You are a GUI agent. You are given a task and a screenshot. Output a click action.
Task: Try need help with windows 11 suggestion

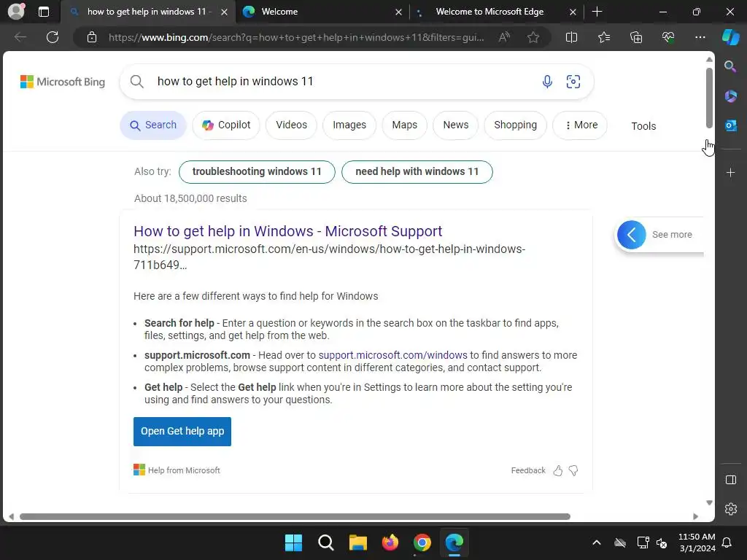click(417, 172)
